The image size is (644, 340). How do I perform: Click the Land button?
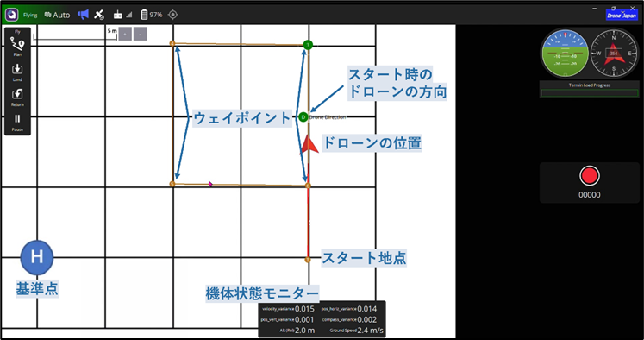(17, 72)
